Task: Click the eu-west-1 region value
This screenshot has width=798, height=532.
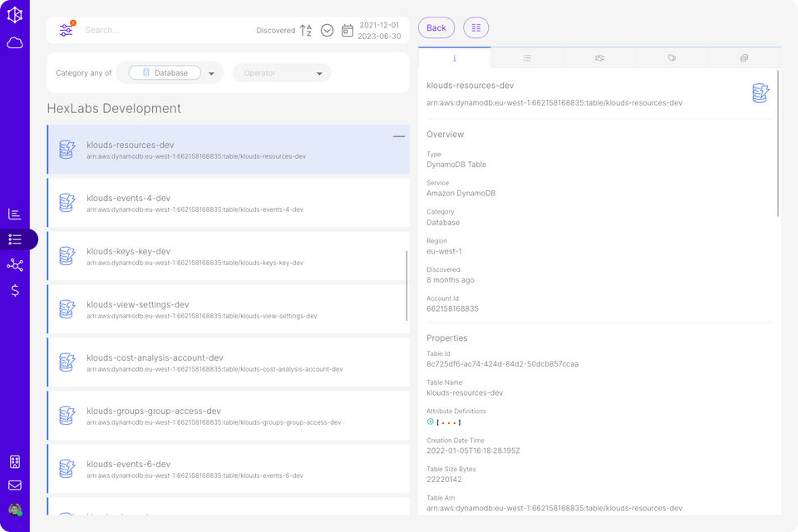Action: click(444, 251)
